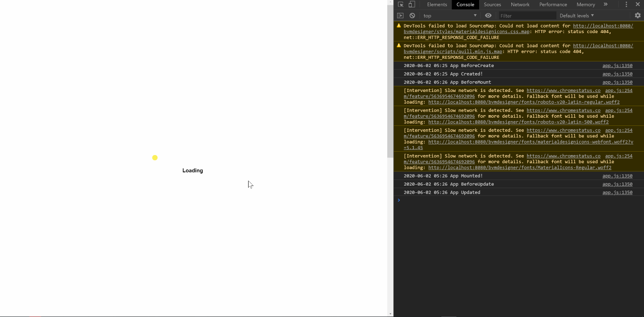Viewport: 644px width, 317px height.
Task: Open app.js:1350 link for App Created!
Action: click(617, 74)
